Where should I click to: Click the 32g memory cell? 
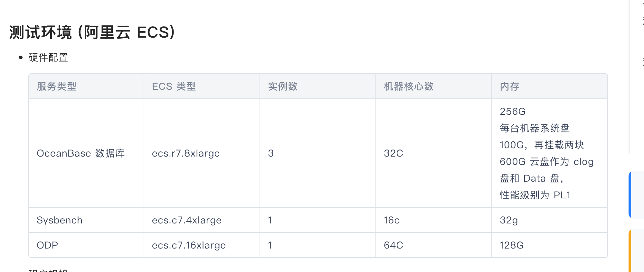coord(509,220)
